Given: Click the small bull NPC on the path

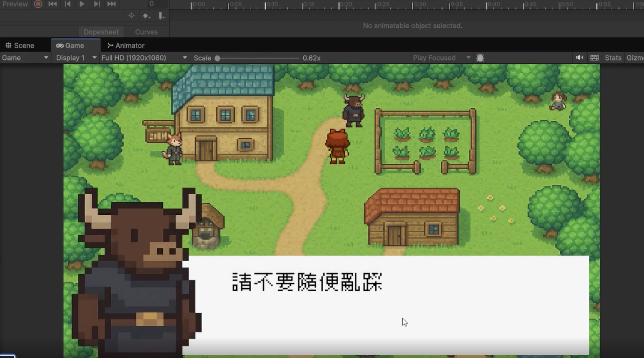Looking at the screenshot, I should 353,111.
